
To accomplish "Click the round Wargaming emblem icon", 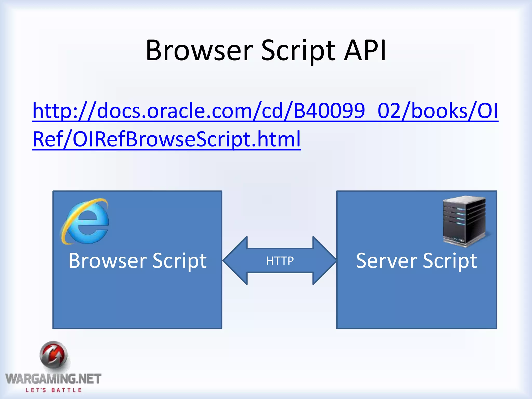I will 54,355.
